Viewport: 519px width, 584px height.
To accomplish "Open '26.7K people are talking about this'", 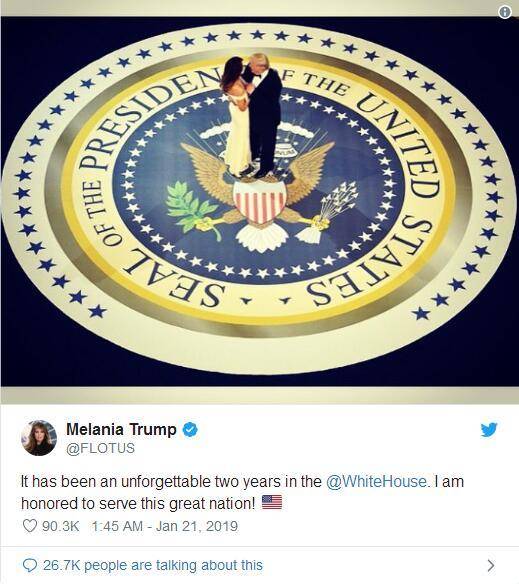I will [153, 565].
